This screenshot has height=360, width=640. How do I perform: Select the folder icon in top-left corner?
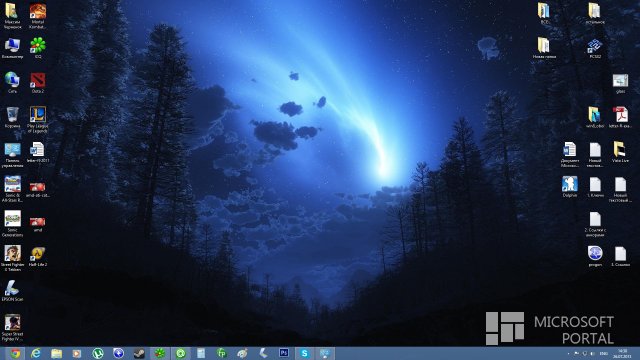12,16
